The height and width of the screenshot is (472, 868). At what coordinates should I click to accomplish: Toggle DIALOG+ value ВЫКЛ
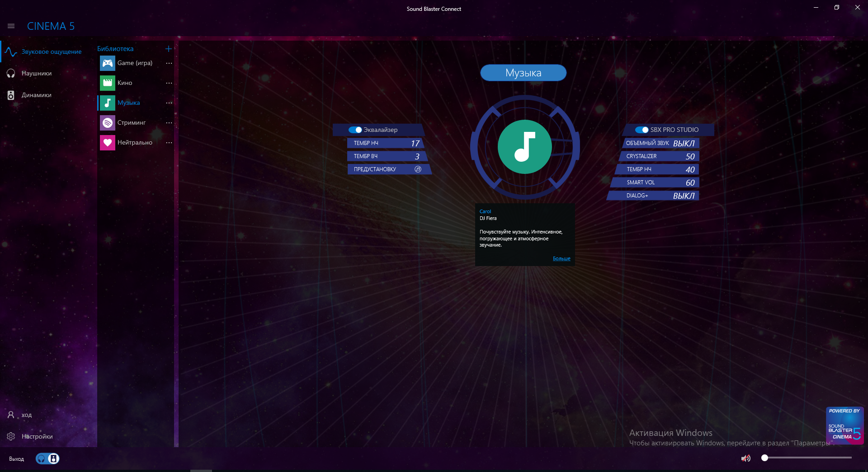pos(684,196)
